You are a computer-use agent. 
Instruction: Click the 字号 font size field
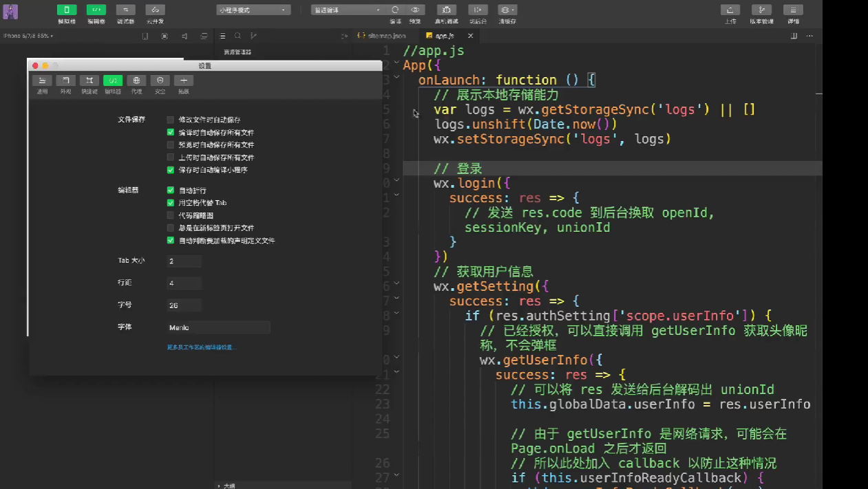click(x=184, y=305)
